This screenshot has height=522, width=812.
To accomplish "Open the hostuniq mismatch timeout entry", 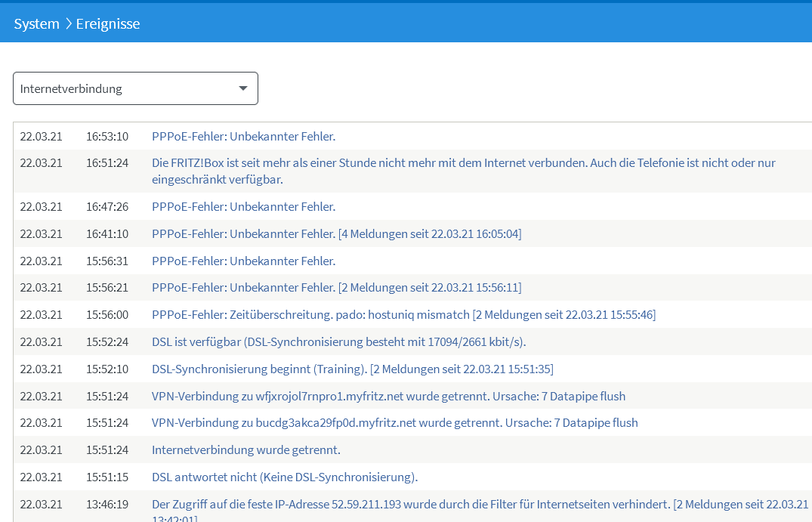I will point(403,315).
